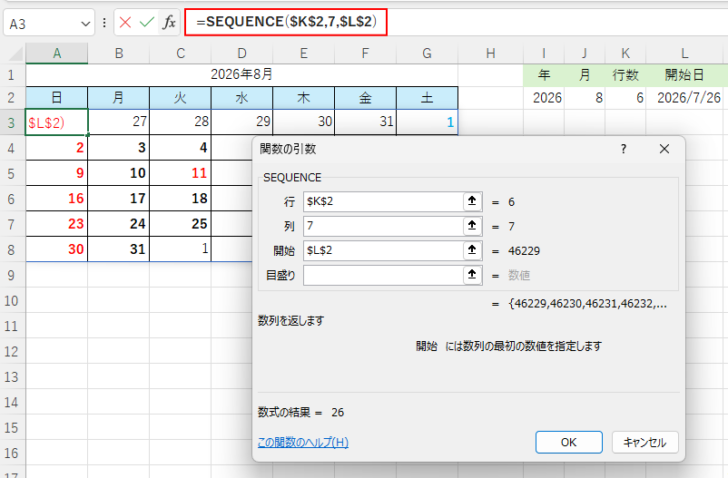Select column H header

pos(491,53)
